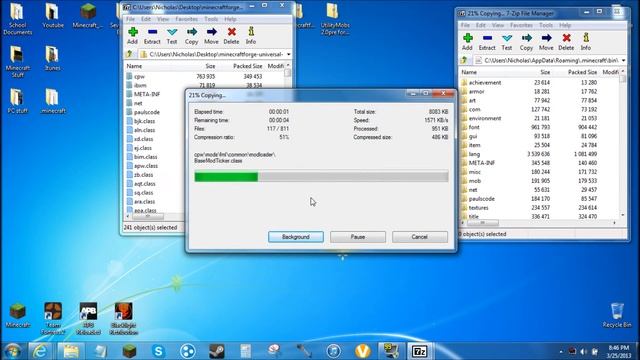Image resolution: width=640 pixels, height=360 pixels.
Task: Select lang folder in right window
Action: (x=474, y=154)
